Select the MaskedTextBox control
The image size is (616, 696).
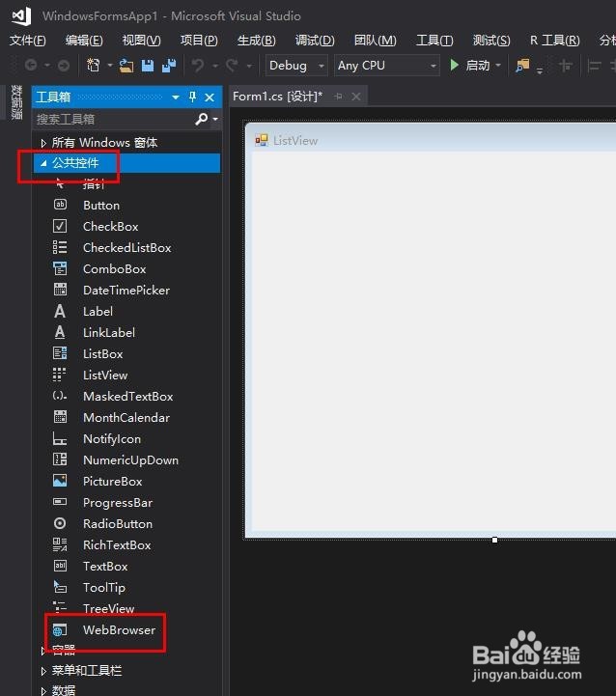(126, 397)
